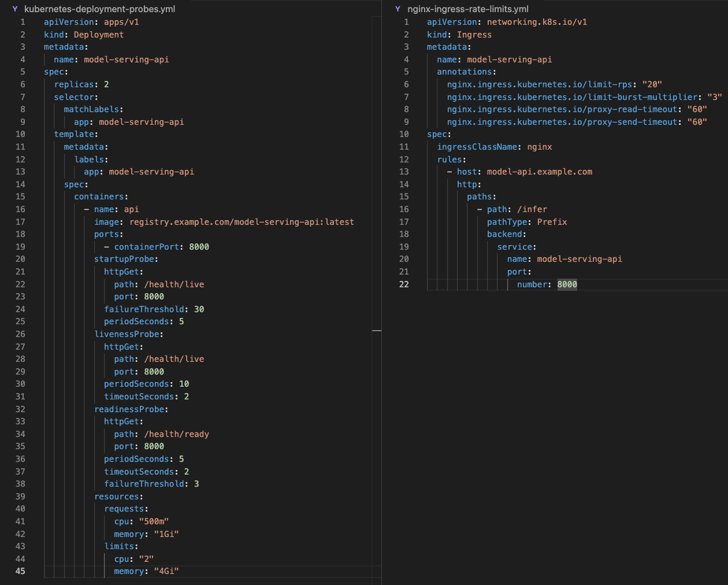
Task: Click the proxy-read-timeout annotation key
Action: coord(562,109)
